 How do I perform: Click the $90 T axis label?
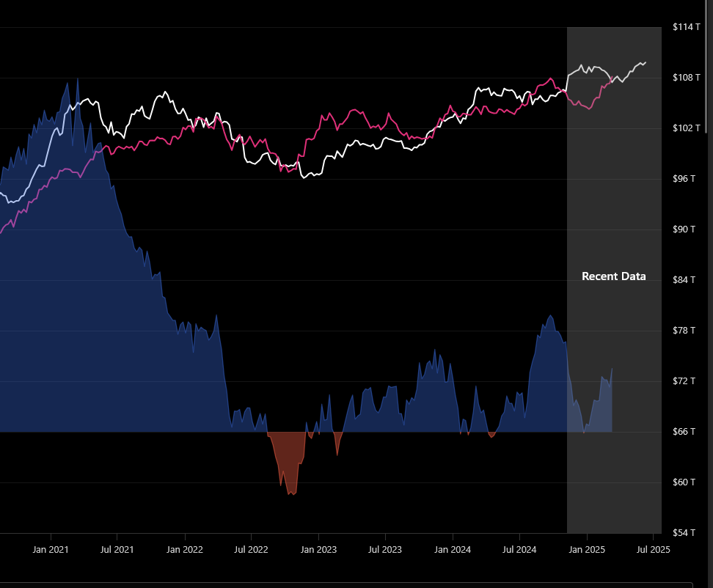(684, 229)
